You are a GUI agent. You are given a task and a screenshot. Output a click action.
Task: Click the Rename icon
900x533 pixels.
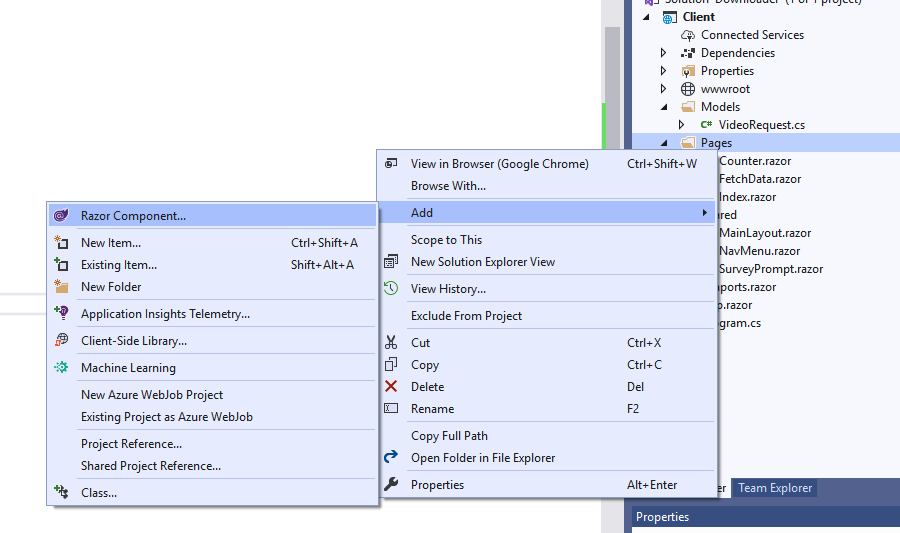(x=391, y=408)
